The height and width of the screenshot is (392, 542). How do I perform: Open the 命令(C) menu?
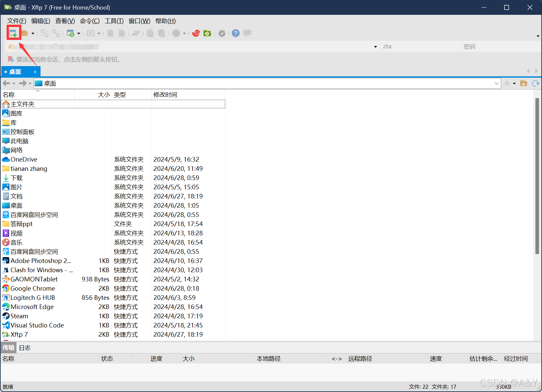(x=90, y=21)
